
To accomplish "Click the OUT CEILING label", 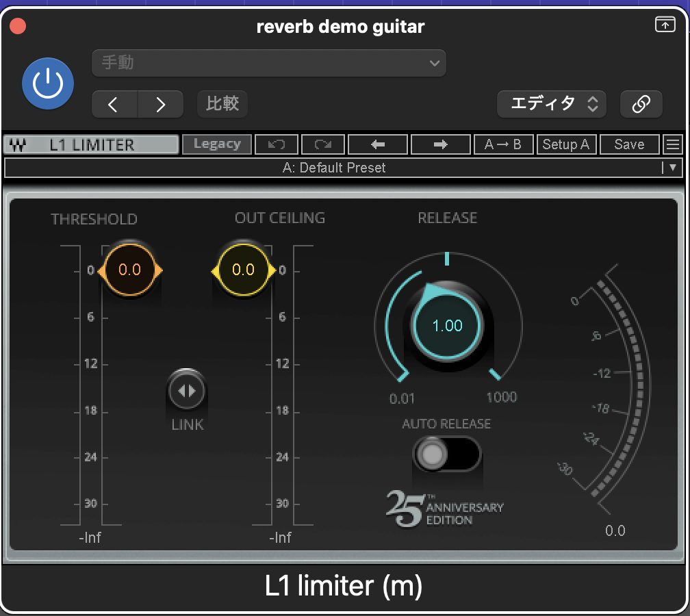I will pyautogui.click(x=280, y=218).
